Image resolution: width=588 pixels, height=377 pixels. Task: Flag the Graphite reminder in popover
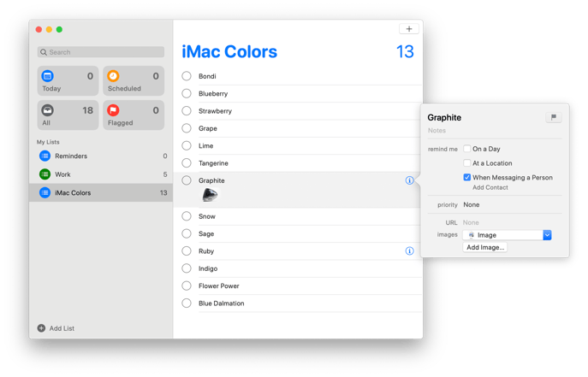[554, 117]
